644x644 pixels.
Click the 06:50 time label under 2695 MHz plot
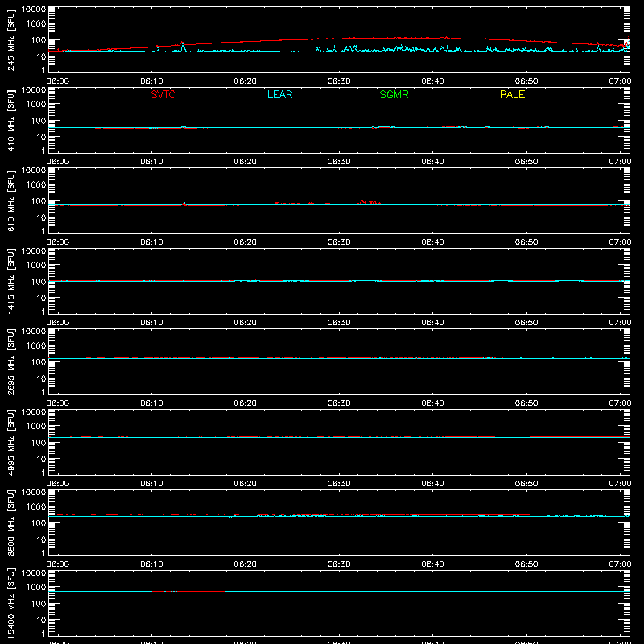[x=526, y=403]
